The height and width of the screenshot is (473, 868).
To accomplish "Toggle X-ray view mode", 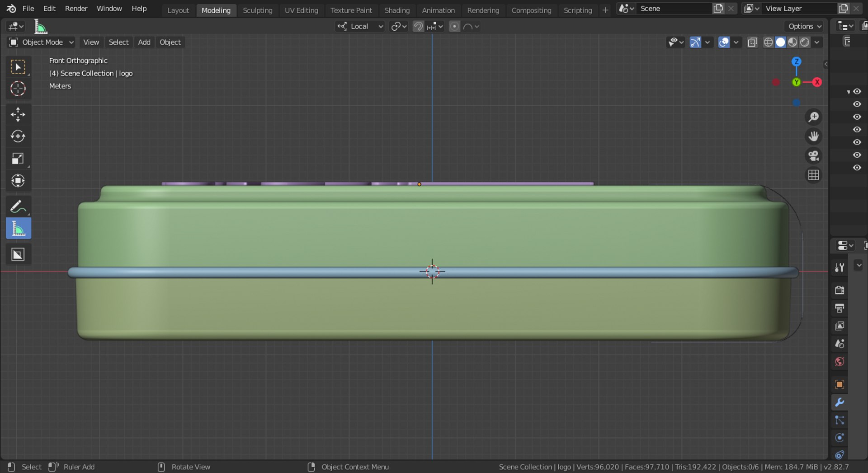I will point(752,42).
